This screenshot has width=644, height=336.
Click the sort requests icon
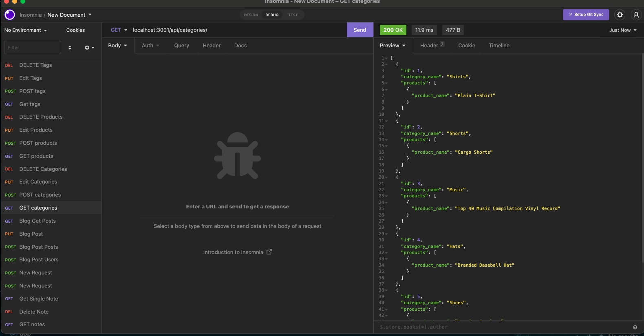[70, 48]
